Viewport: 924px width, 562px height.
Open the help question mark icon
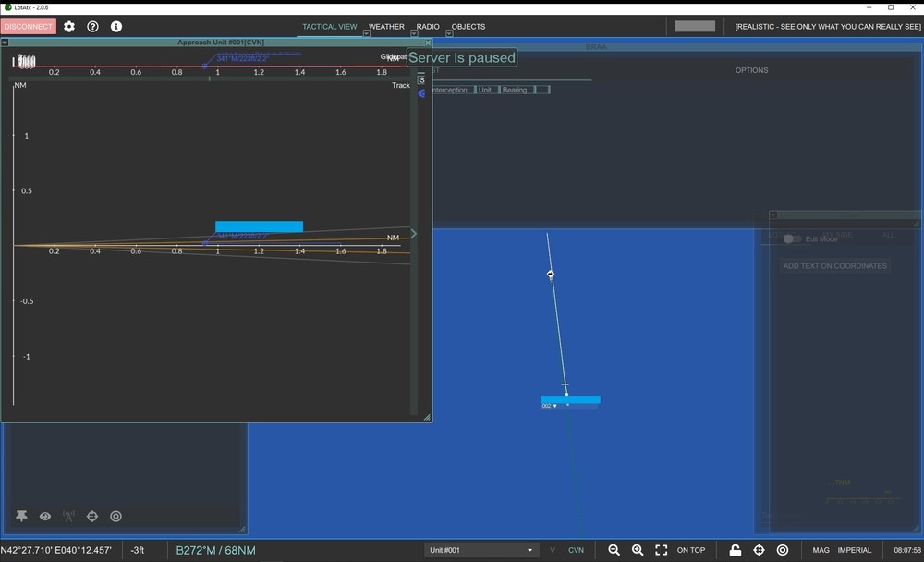coord(92,27)
